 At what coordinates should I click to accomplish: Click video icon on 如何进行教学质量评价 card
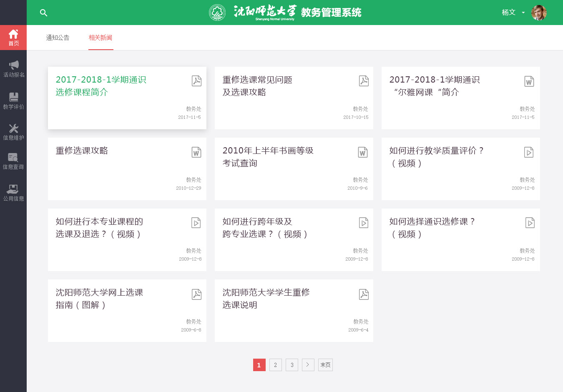tap(529, 152)
